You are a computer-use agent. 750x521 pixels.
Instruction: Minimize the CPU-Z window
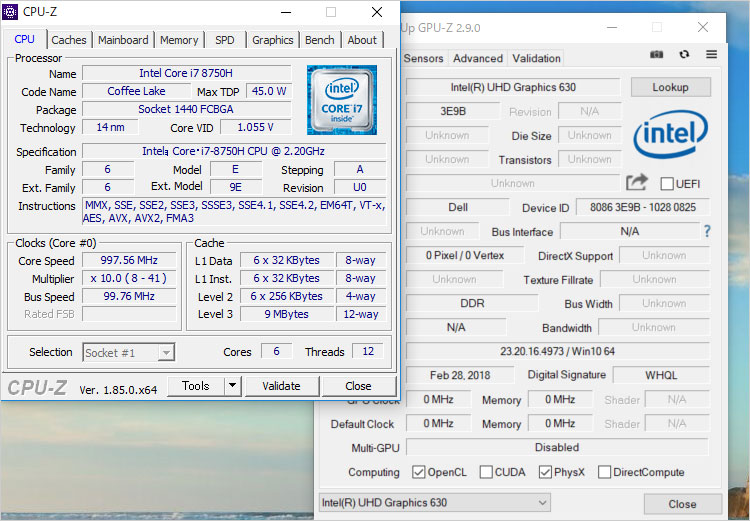[x=286, y=12]
